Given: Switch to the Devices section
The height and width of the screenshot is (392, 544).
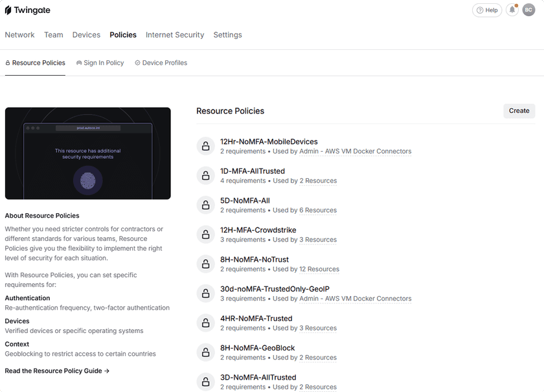Looking at the screenshot, I should click(86, 35).
